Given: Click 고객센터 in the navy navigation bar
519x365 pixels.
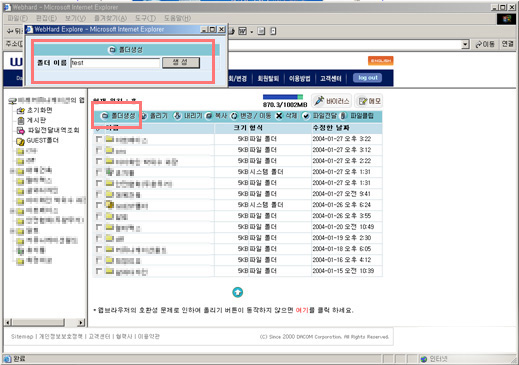Looking at the screenshot, I should 331,79.
